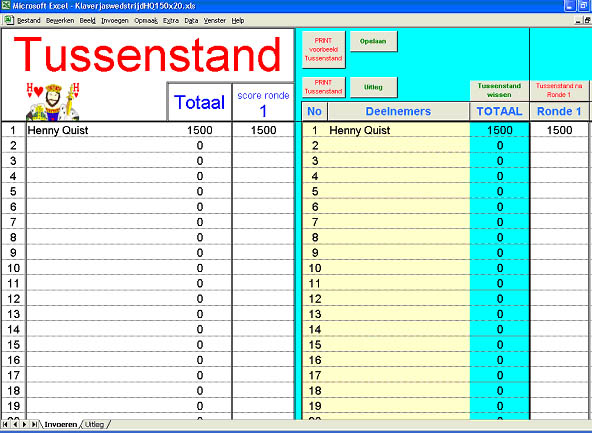Select the Deelnemers column header
Viewport: 592px width, 435px height.
398,111
